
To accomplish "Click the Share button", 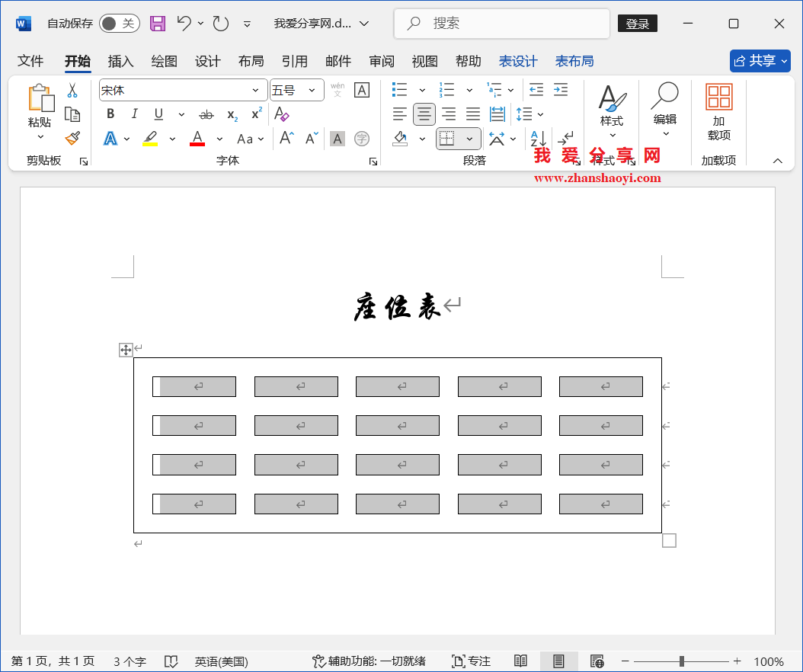I will point(760,61).
